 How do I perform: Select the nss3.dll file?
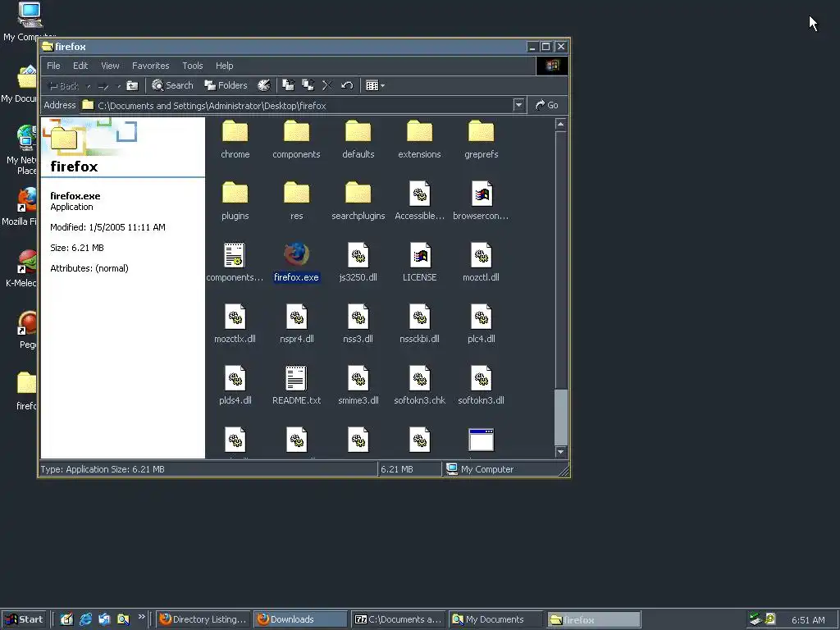click(358, 324)
